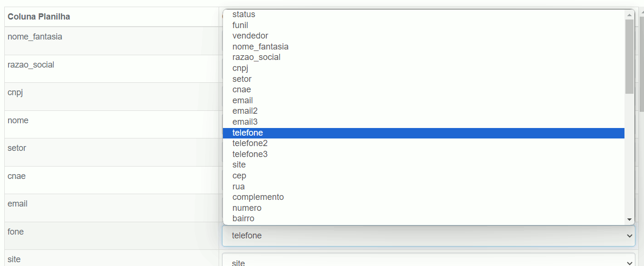Screen dimensions: 644x266
Task: Choose 'razao_social' option in dropdown list
Action: (423, 57)
